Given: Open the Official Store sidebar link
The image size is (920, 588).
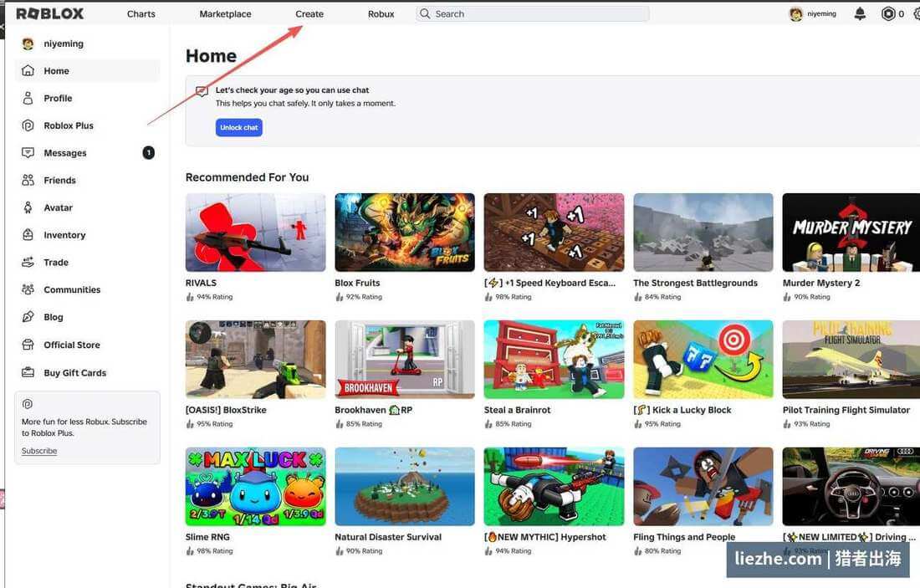Looking at the screenshot, I should click(x=87, y=345).
